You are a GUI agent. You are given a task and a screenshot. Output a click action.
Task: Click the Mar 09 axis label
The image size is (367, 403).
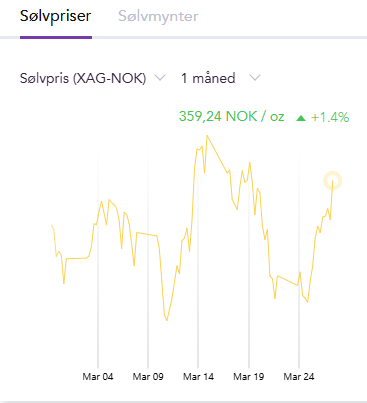click(148, 377)
